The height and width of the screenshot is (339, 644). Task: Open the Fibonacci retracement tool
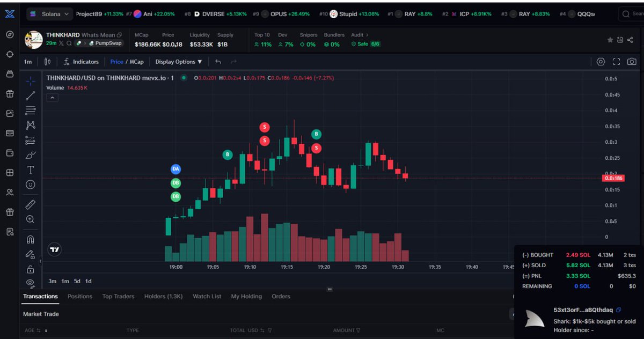[x=31, y=110]
